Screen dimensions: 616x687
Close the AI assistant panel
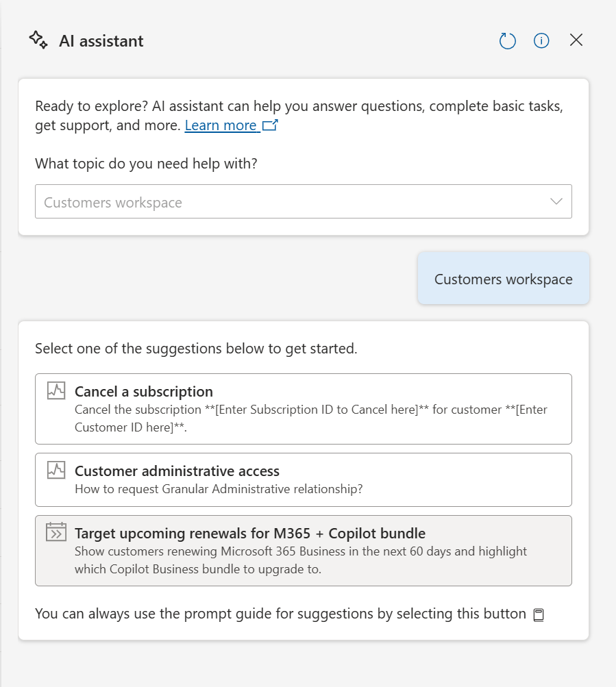(x=576, y=40)
